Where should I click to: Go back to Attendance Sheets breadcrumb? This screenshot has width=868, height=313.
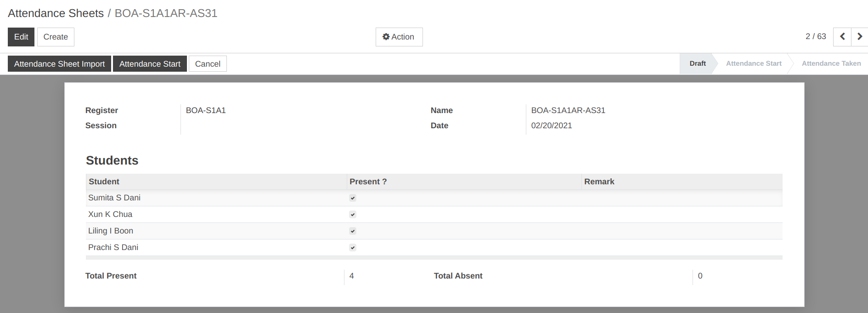(x=56, y=13)
